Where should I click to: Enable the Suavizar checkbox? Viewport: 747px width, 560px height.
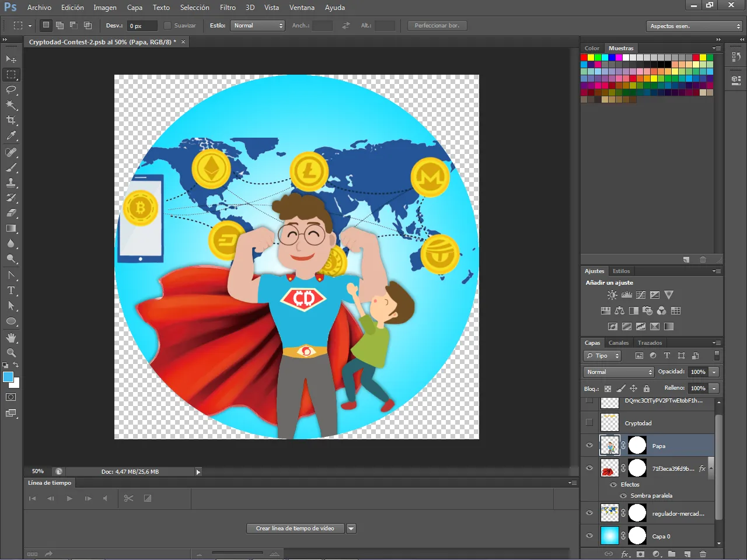167,26
